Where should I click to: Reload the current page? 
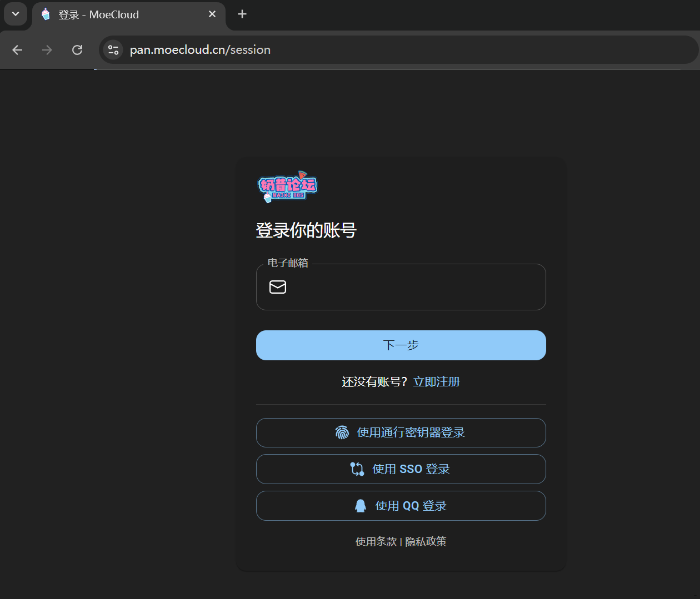(x=77, y=50)
